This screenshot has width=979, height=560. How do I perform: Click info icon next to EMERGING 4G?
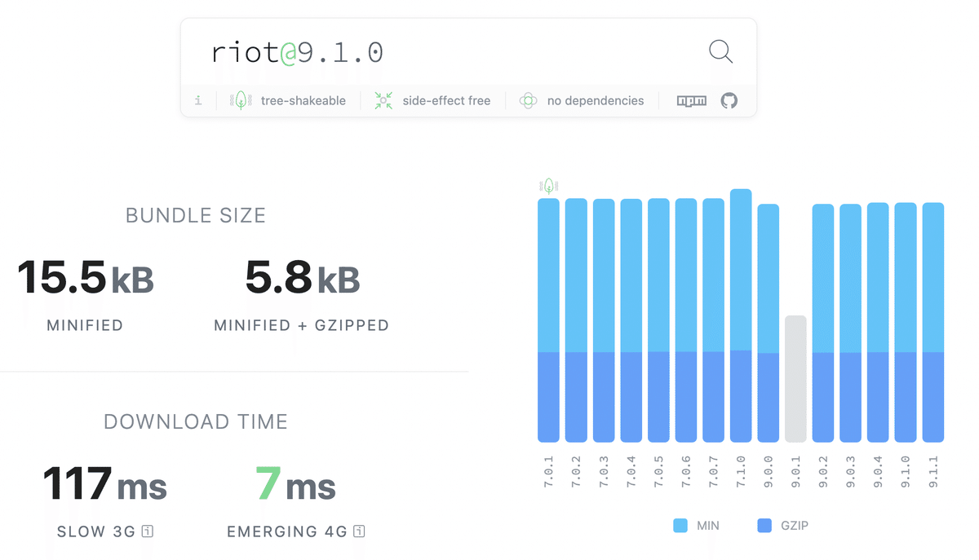(359, 531)
